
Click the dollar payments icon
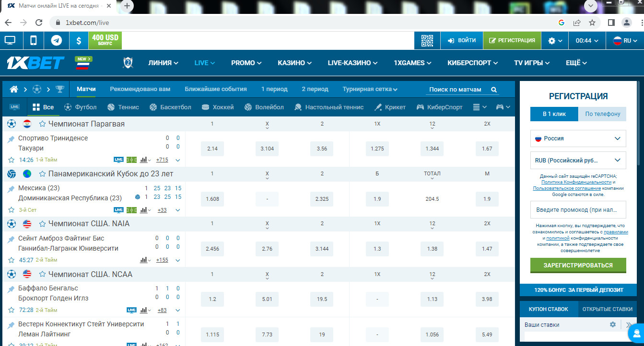click(79, 41)
